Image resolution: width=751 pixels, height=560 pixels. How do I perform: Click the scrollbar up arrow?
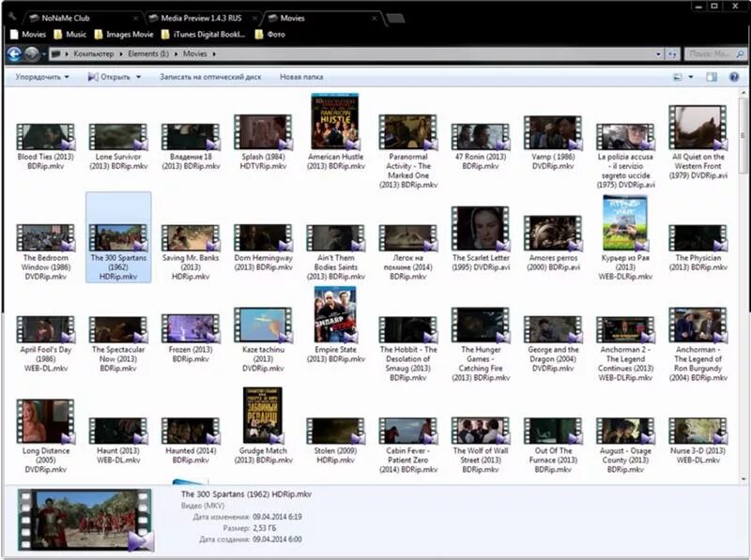(x=743, y=93)
